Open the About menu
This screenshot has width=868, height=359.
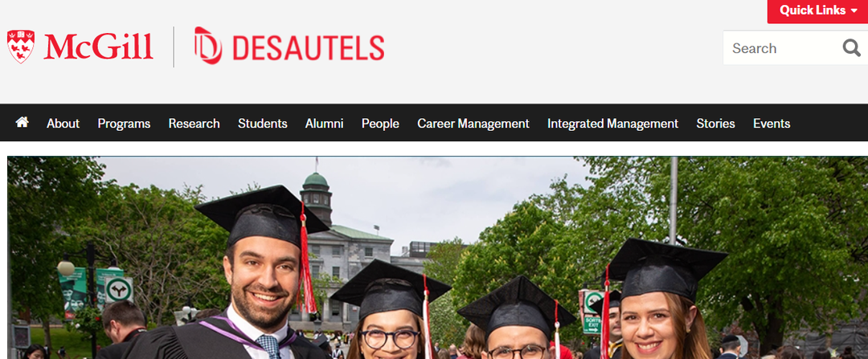click(x=63, y=124)
